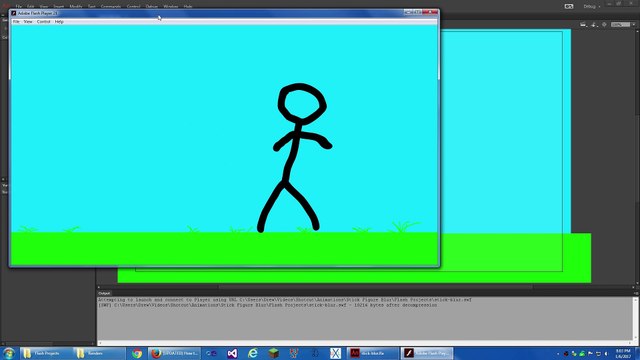Viewport: 640px width, 360px height.
Task: Select the Output panel tab
Action: pyautogui.click(x=104, y=293)
